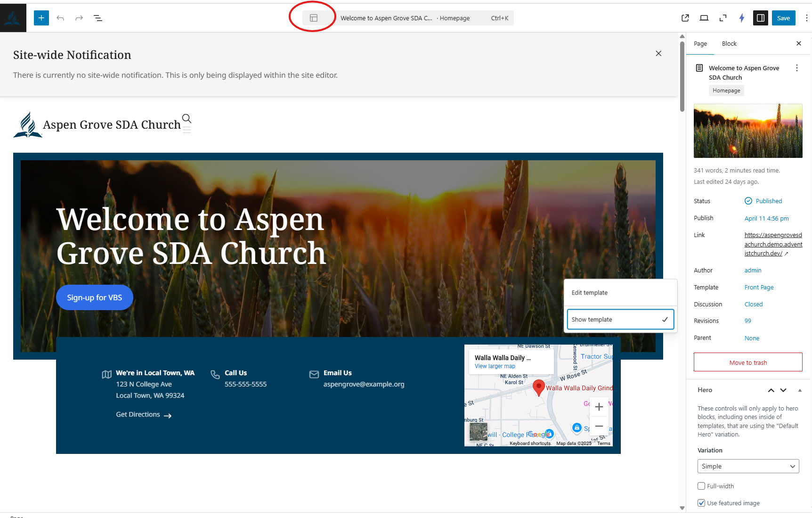Open the View larger map link

click(x=495, y=366)
